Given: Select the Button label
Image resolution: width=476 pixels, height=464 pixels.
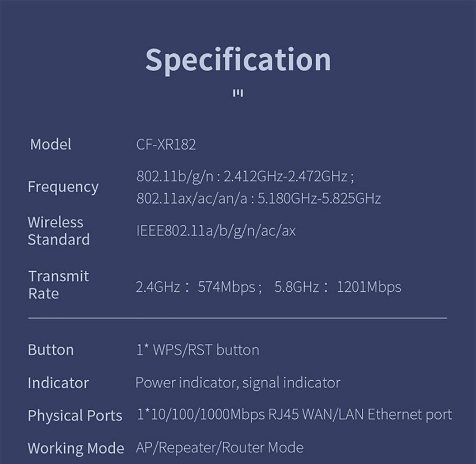Looking at the screenshot, I should [50, 350].
